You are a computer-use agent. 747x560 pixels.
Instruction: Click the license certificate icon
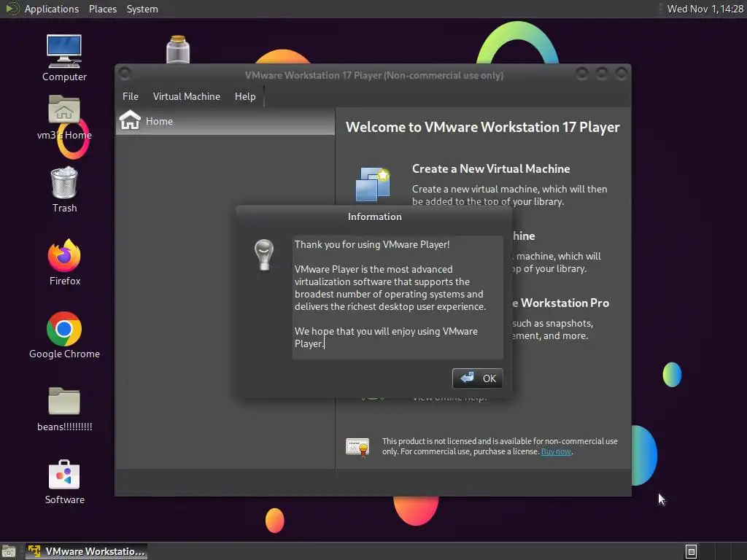(x=357, y=447)
